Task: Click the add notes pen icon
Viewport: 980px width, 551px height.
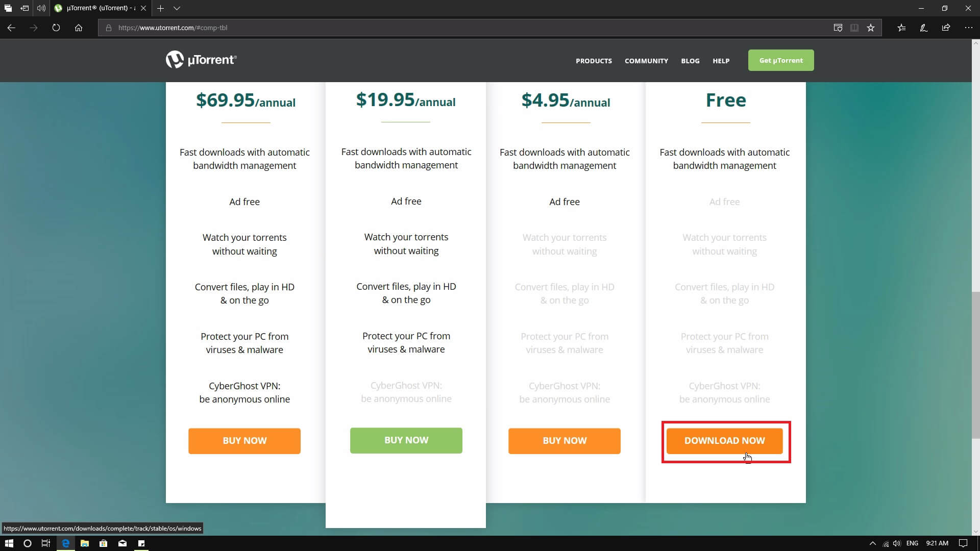Action: click(x=924, y=28)
